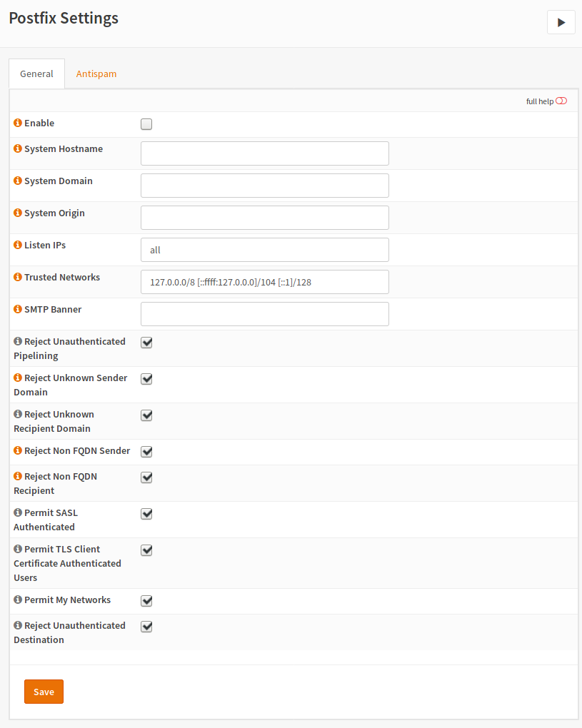
Task: Uncheck Reject Unknown Sender Domain
Action: (146, 379)
